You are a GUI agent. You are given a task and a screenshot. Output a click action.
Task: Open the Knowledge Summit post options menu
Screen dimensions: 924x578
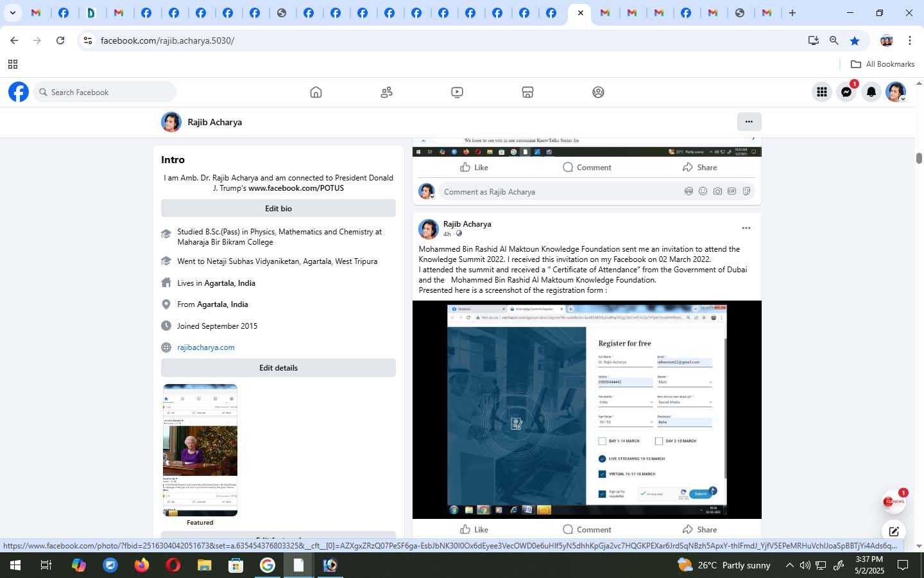coord(746,228)
